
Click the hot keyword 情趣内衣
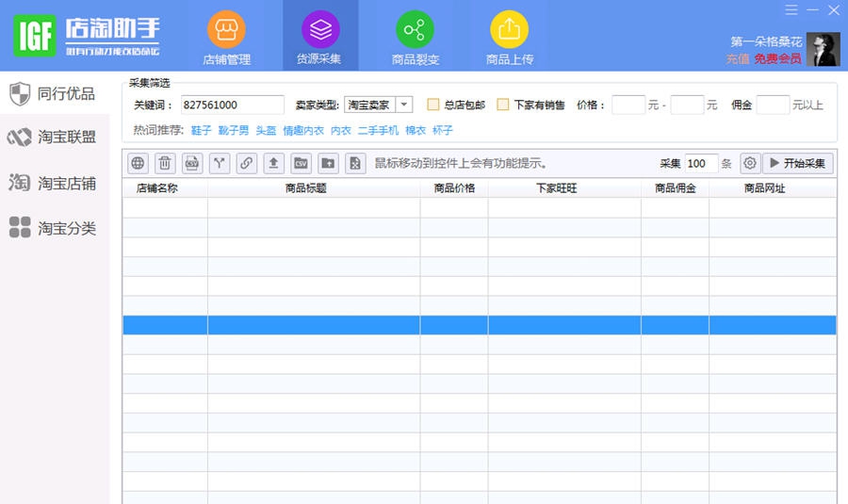pos(303,130)
